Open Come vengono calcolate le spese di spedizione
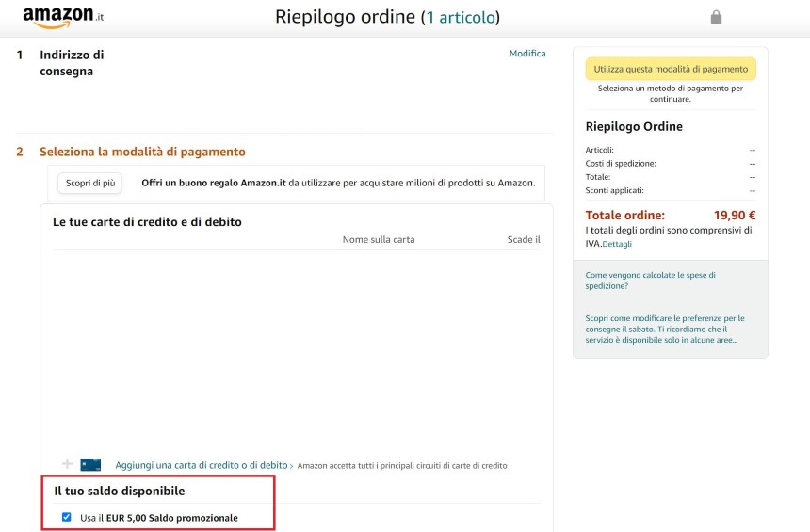Image resolution: width=810 pixels, height=532 pixels. click(x=651, y=281)
